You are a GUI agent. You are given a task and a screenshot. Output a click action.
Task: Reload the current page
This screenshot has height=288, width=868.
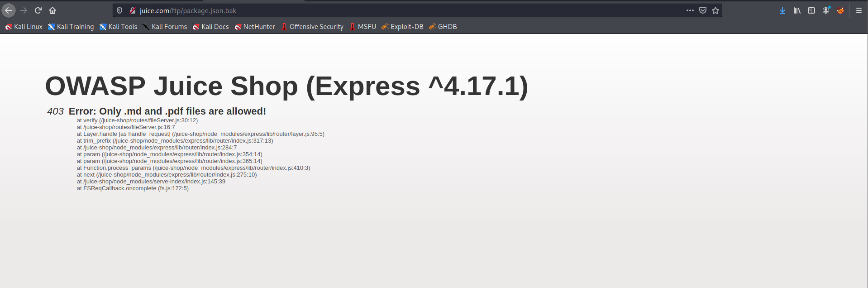[38, 10]
